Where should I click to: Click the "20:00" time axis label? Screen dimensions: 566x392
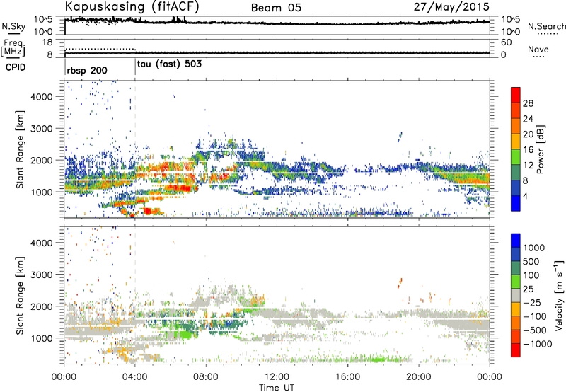coord(419,377)
